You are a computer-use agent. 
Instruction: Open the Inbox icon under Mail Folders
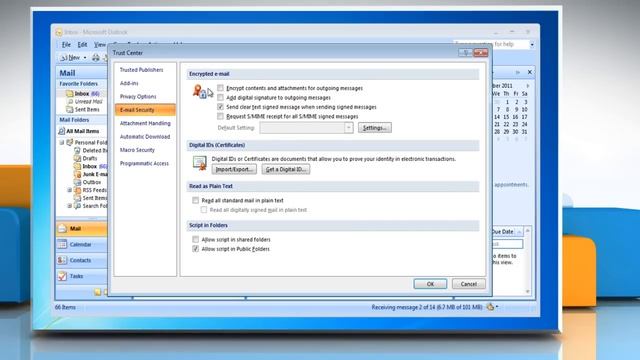click(77, 167)
